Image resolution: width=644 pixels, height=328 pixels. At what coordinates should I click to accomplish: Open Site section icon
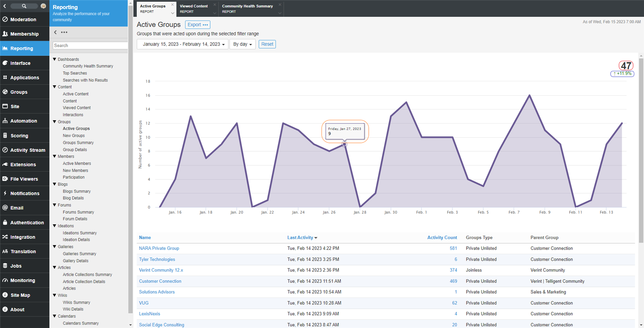pos(5,106)
